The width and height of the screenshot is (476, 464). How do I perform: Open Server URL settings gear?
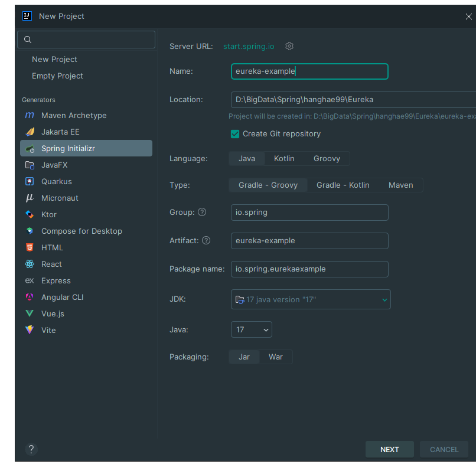click(289, 46)
